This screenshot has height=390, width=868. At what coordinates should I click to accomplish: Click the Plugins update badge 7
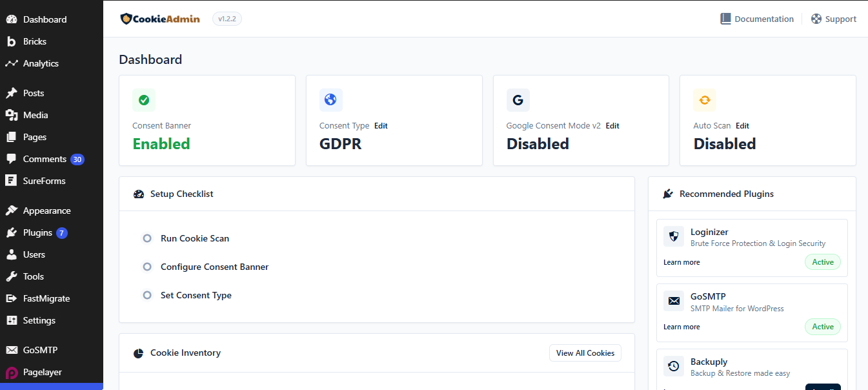[x=62, y=232]
